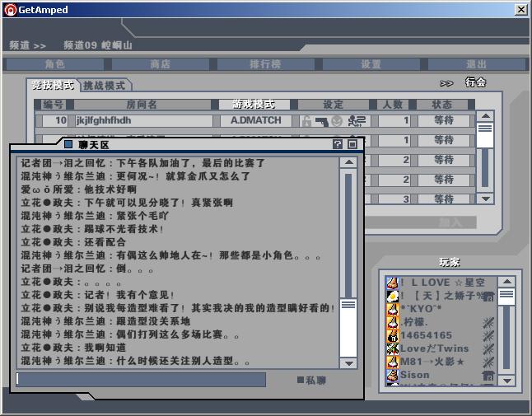The width and height of the screenshot is (532, 416).
Task: Click the 退出 exit button
Action: point(476,64)
